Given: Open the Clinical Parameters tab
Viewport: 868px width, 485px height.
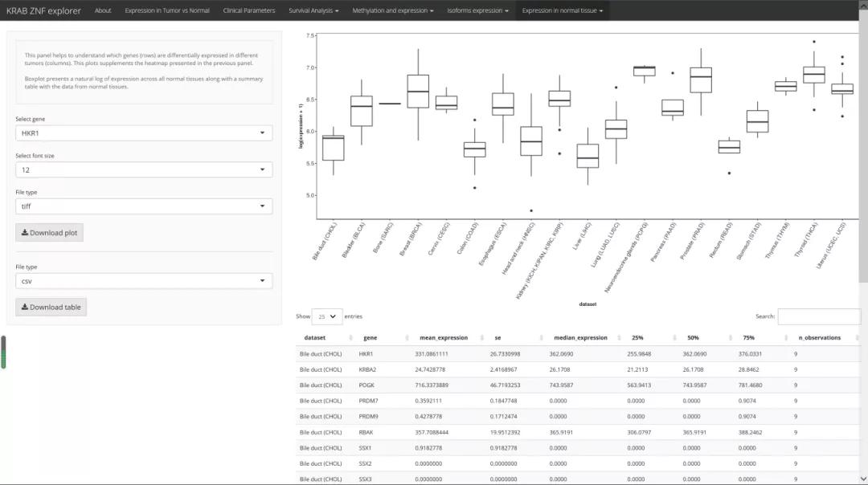Looking at the screenshot, I should 249,10.
